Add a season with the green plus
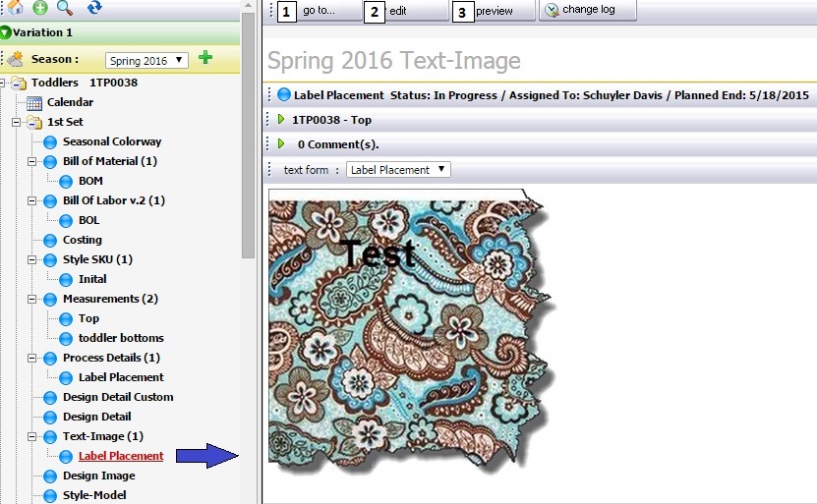Screen dimensions: 817x504 [x=205, y=57]
